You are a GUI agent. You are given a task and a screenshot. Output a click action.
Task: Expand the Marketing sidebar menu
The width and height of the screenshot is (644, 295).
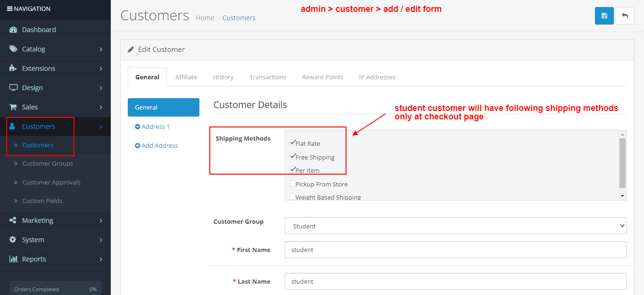38,220
